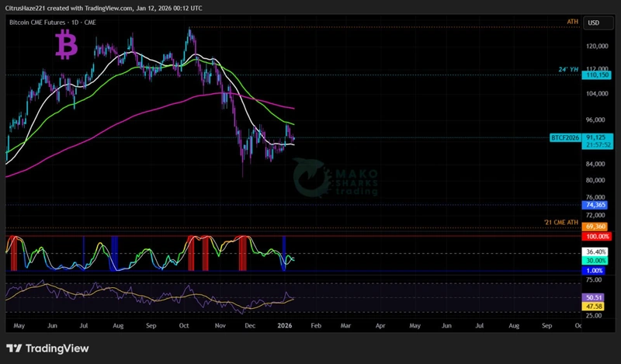Select the orange ATH line label
Screen dimensions: 621x364
(574, 23)
